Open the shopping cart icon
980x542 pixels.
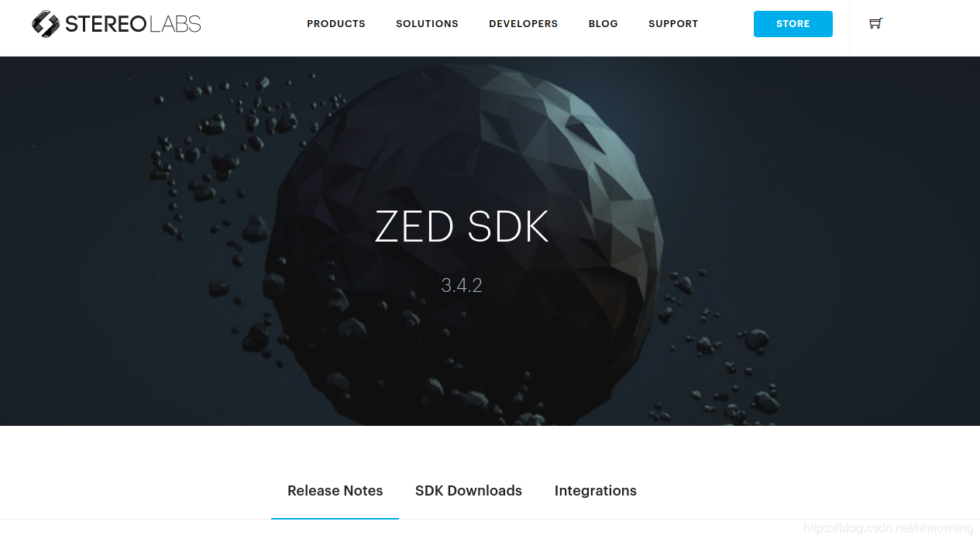[x=875, y=23]
